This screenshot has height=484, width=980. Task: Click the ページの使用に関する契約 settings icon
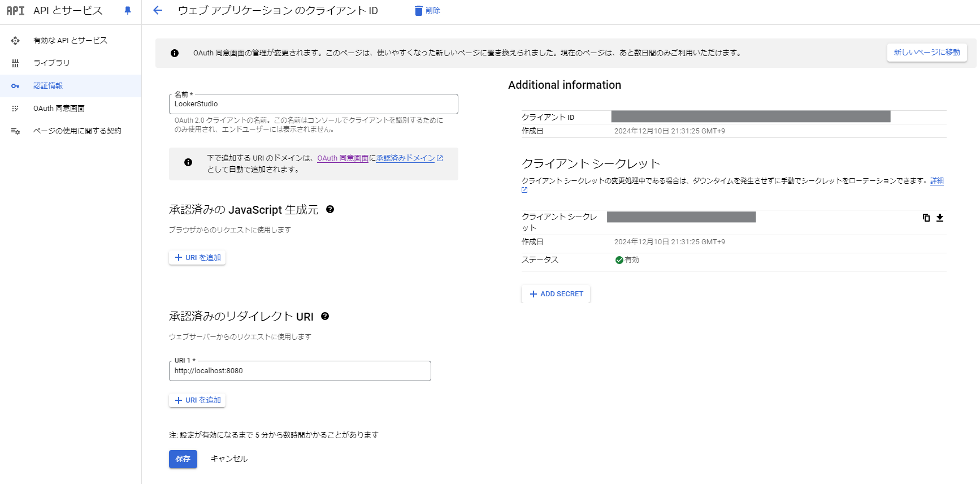coord(15,131)
